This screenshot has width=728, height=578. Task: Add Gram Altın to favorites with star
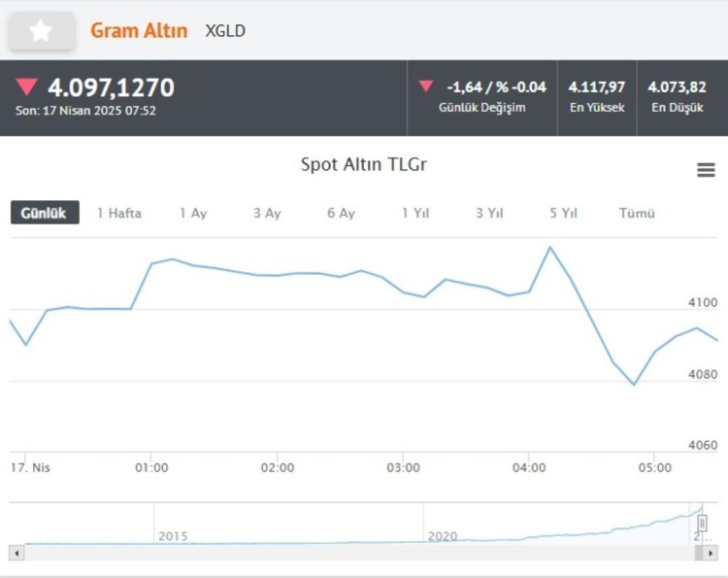point(41,31)
